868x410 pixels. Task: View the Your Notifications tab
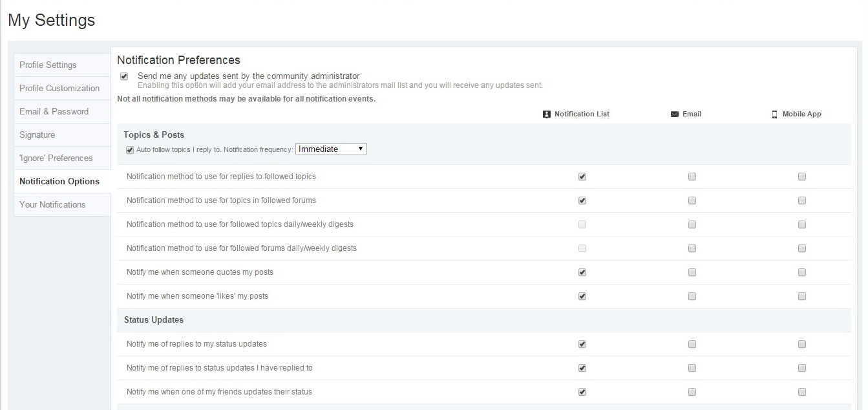[x=52, y=205]
